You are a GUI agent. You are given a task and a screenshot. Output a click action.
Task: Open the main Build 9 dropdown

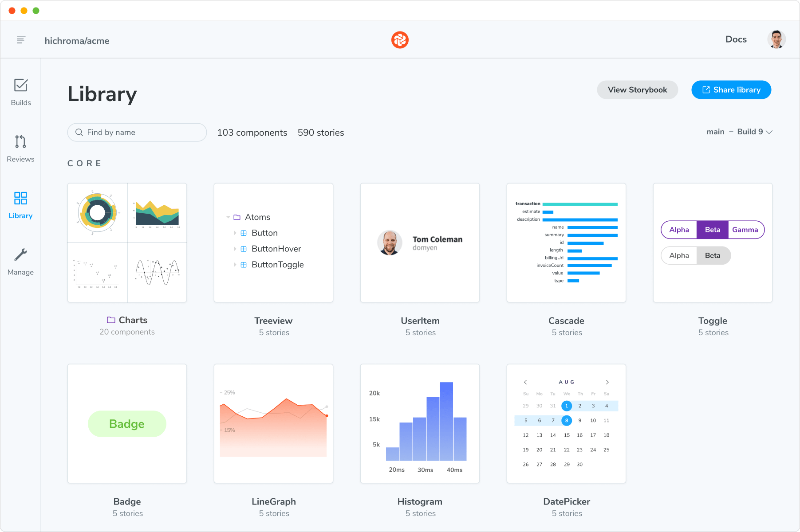(x=739, y=132)
